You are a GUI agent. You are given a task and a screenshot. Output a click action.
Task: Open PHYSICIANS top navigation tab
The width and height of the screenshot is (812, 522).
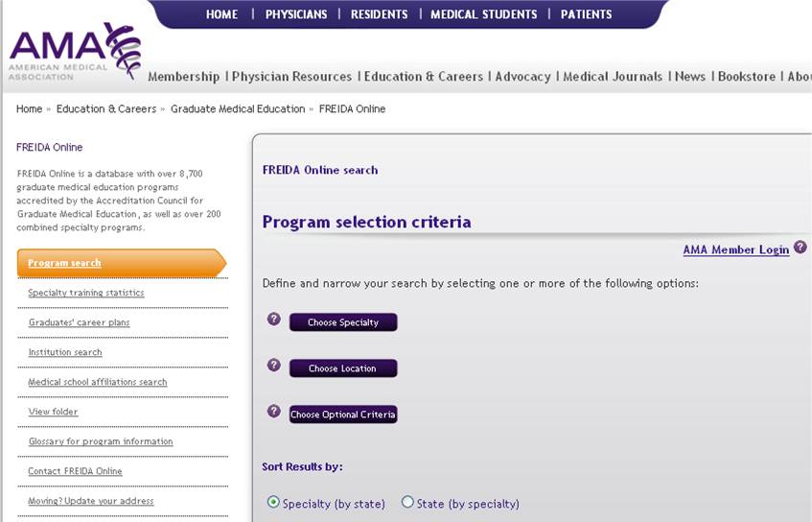[296, 14]
